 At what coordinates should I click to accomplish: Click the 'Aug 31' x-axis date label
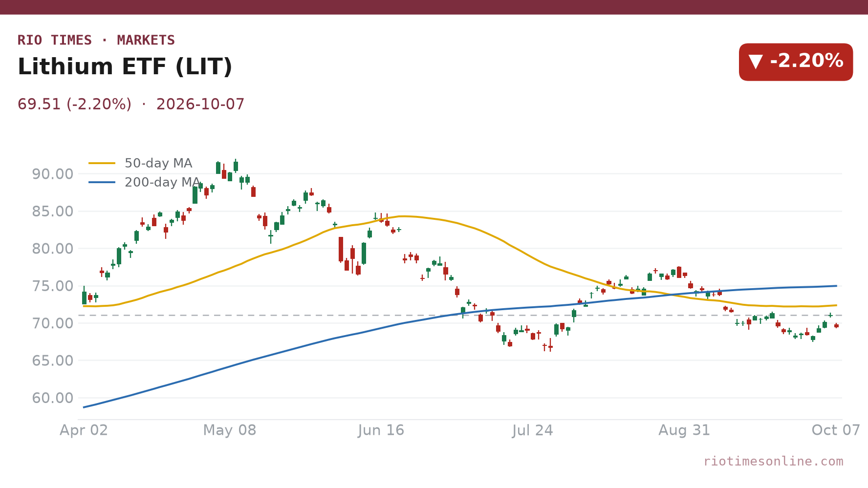684,430
